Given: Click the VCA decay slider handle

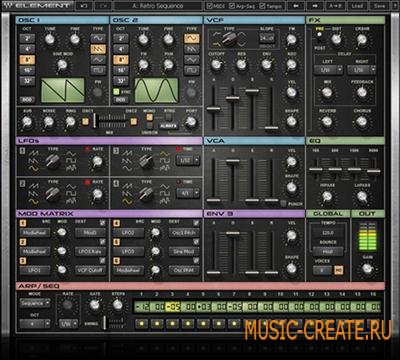Looking at the screenshot, I should coord(232,161).
